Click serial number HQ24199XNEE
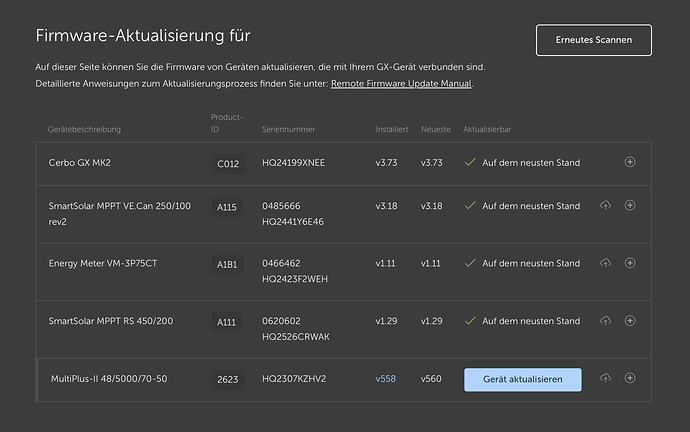The height and width of the screenshot is (432, 690). (294, 163)
